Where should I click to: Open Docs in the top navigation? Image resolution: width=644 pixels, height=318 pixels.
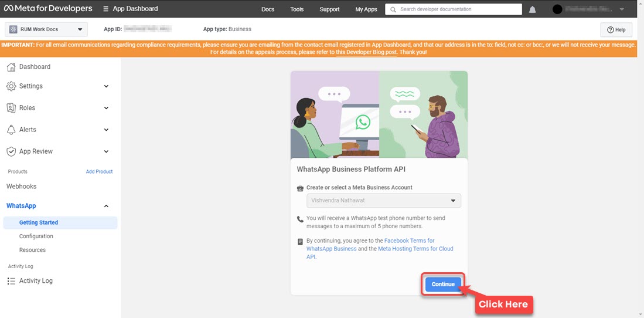[x=268, y=9]
